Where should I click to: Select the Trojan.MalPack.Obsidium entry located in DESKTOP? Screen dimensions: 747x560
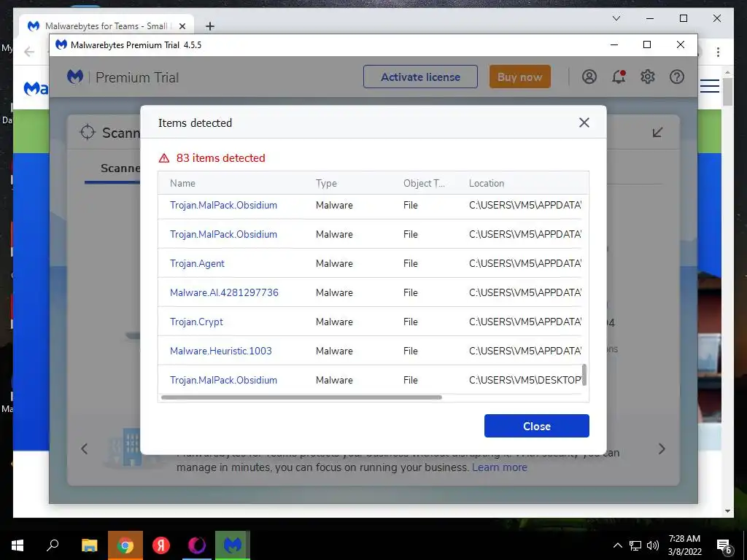point(223,380)
